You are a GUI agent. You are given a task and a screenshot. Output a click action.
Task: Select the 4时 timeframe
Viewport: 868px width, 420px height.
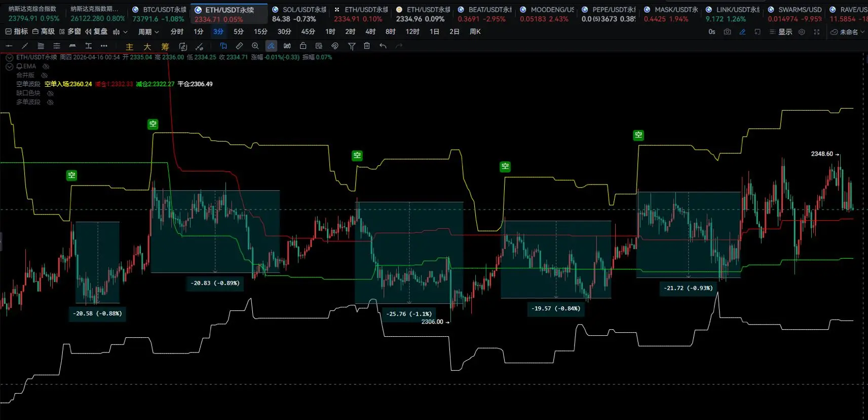[x=370, y=32]
